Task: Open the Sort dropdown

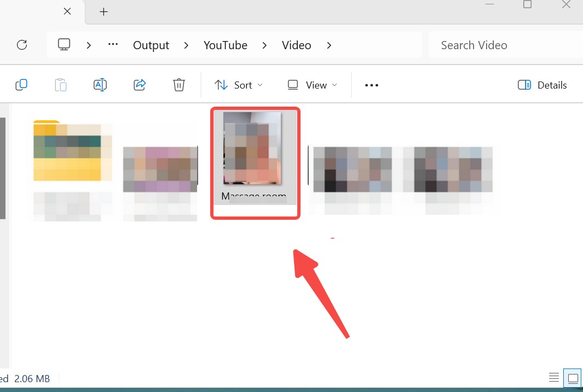Action: tap(238, 85)
